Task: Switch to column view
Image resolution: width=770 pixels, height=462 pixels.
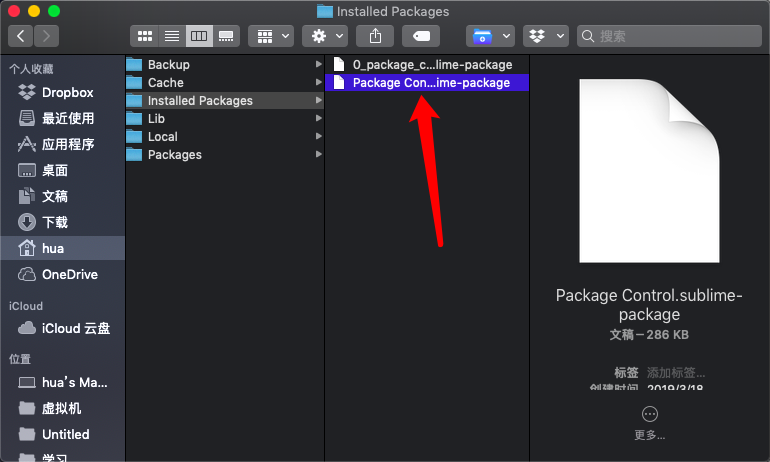Action: 199,36
